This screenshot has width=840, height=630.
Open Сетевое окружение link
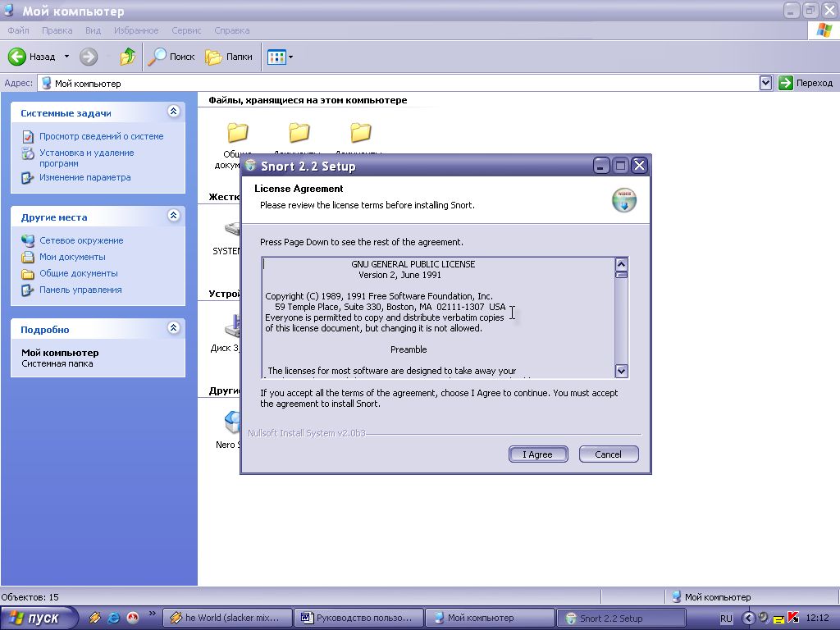pos(81,240)
